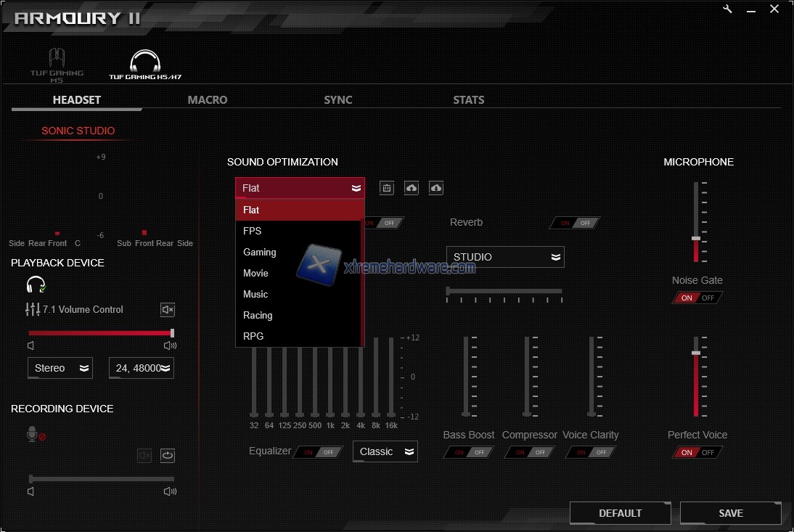This screenshot has height=532, width=794.
Task: Choose Gaming from the sound optimization list
Action: pyautogui.click(x=260, y=252)
